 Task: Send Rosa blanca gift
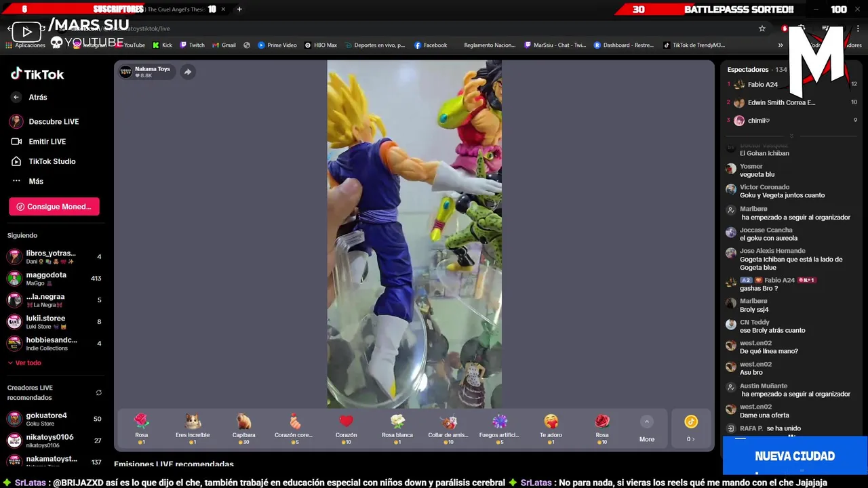pyautogui.click(x=397, y=428)
